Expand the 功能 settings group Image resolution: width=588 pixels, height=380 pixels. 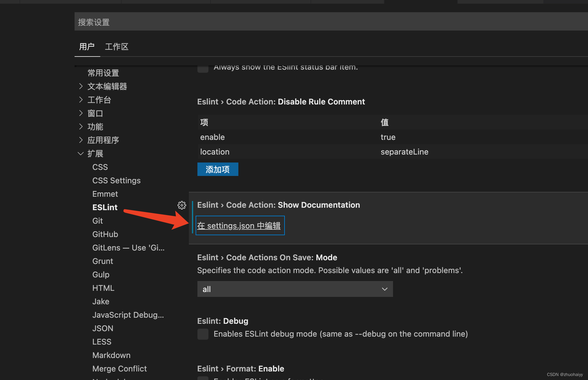tap(81, 127)
